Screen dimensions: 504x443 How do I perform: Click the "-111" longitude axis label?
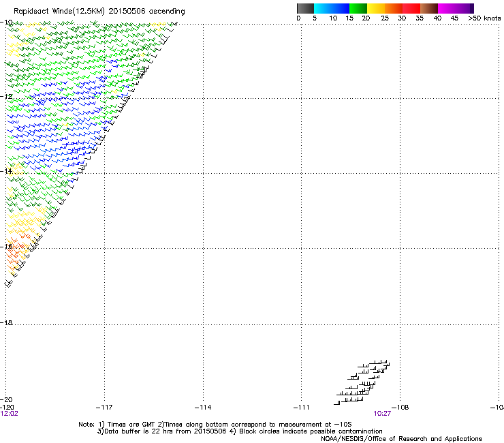click(302, 408)
